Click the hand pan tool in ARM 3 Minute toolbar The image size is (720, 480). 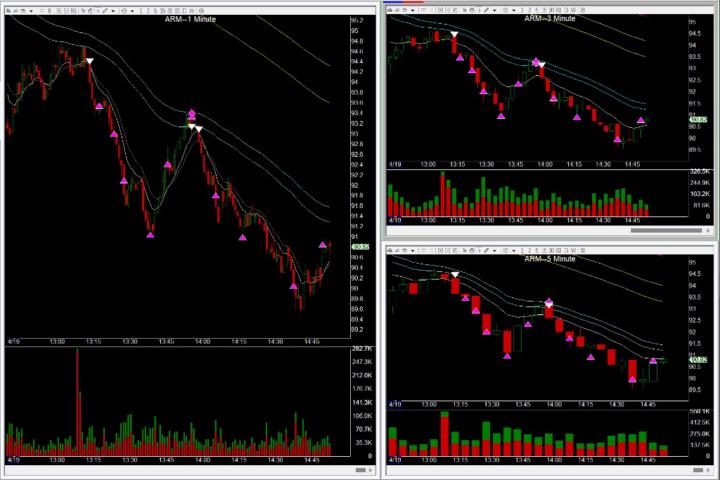click(472, 10)
